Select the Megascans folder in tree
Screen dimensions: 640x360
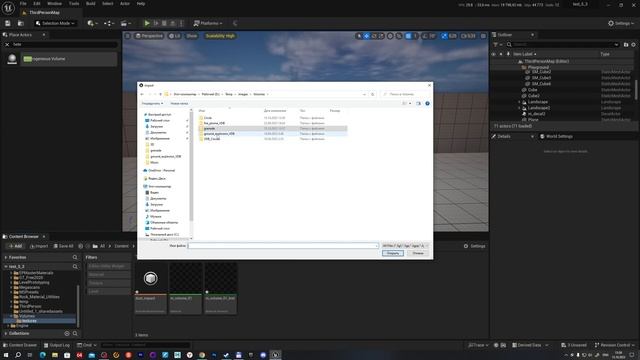[29, 287]
